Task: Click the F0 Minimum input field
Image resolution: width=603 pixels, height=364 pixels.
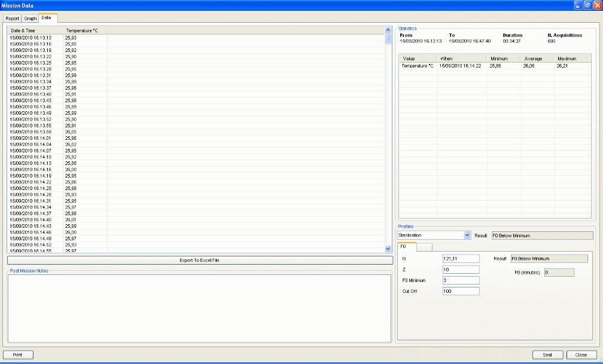Action: [x=461, y=280]
